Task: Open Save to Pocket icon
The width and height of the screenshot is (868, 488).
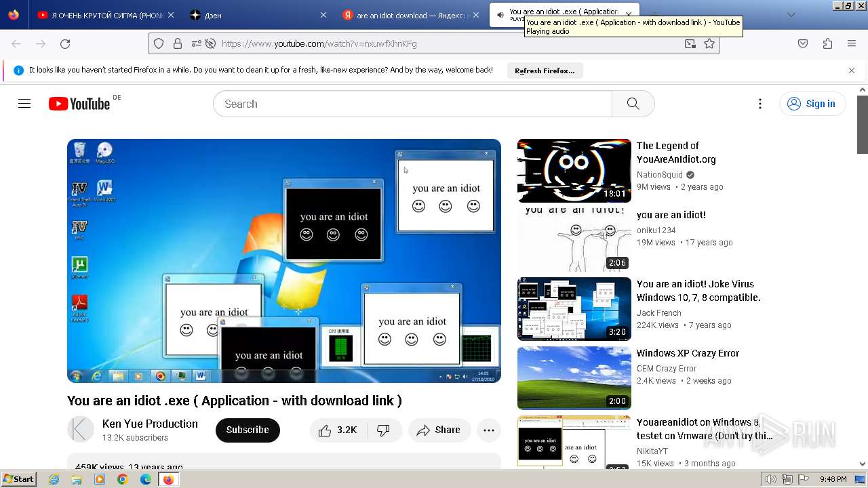Action: [803, 43]
